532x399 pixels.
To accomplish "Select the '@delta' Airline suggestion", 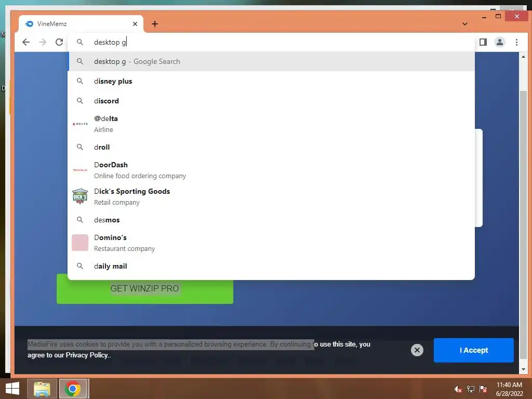I will coord(271,124).
